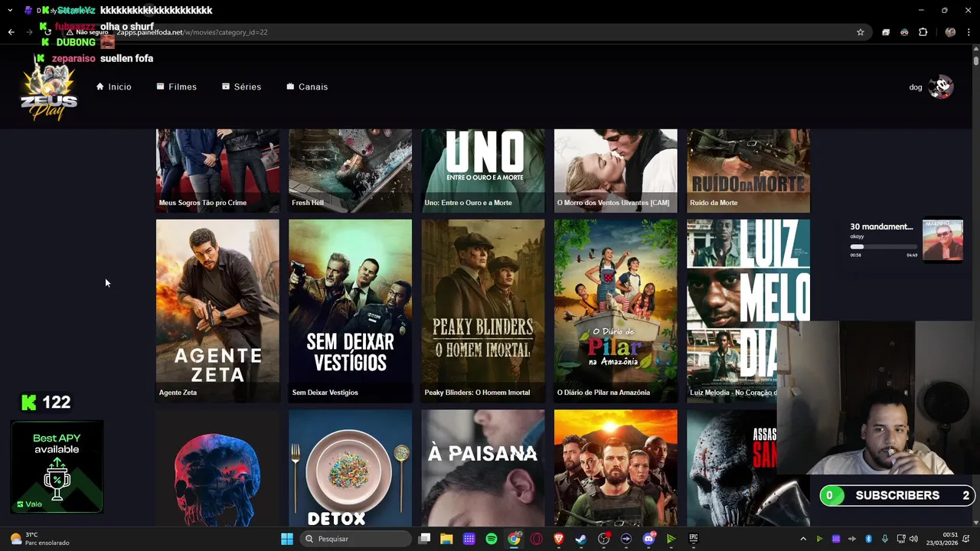Open OBS Studio from the taskbar
The width and height of the screenshot is (980, 551).
click(603, 539)
